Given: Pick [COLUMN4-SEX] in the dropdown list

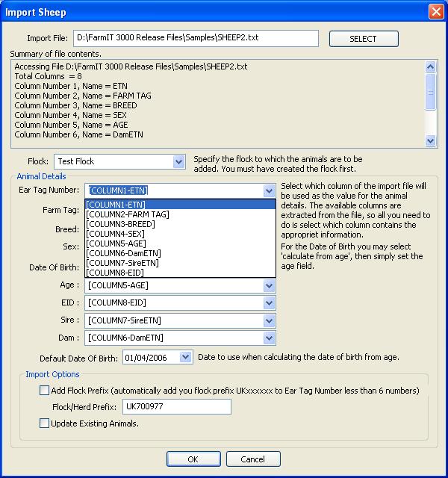Looking at the screenshot, I should [x=116, y=234].
